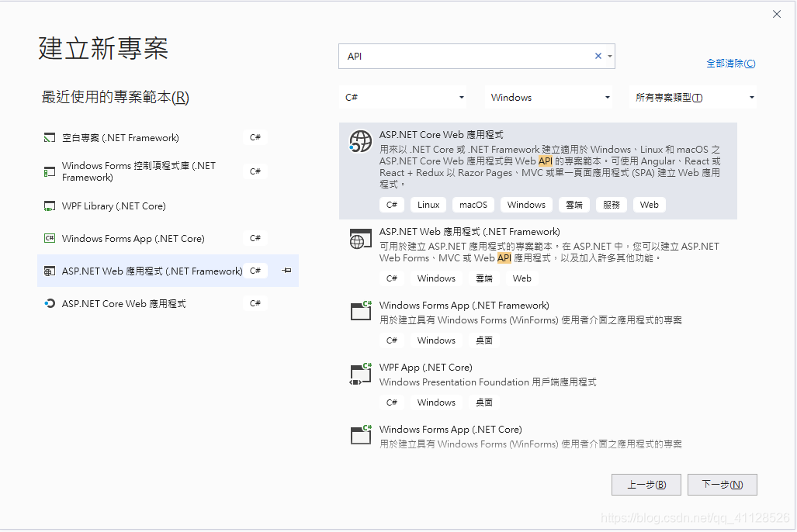Viewport: 797px width, 532px height.
Task: Click Windows tag under WPF App (.NET Core)
Action: point(436,402)
